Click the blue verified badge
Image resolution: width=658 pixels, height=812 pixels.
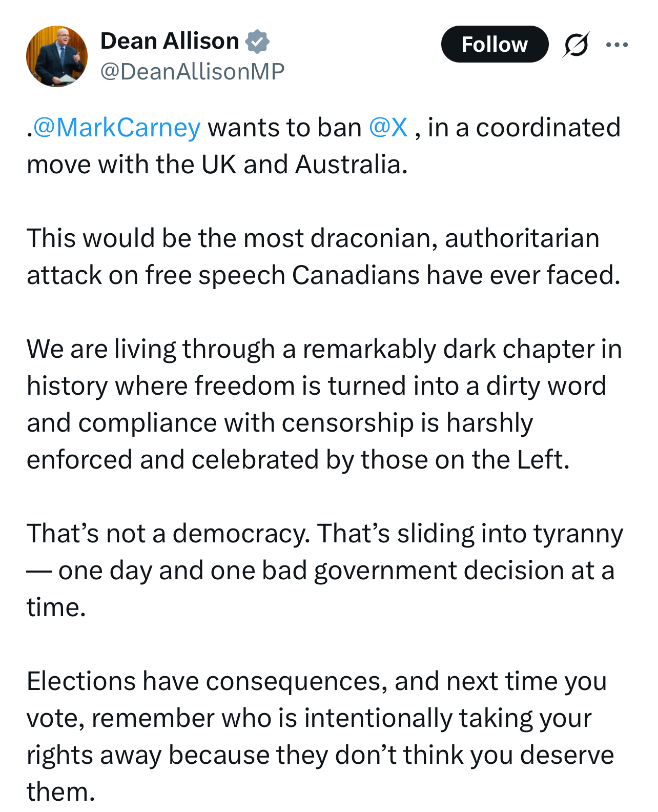257,41
